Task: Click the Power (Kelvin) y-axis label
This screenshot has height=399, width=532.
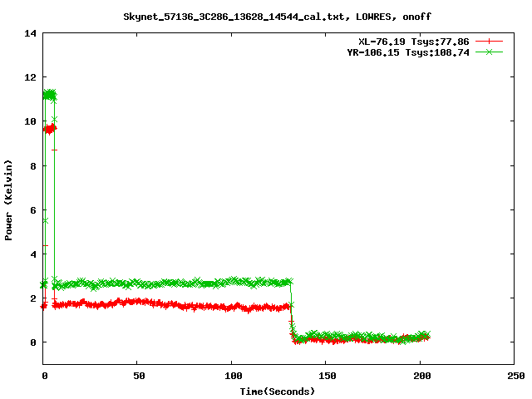Action: click(8, 200)
